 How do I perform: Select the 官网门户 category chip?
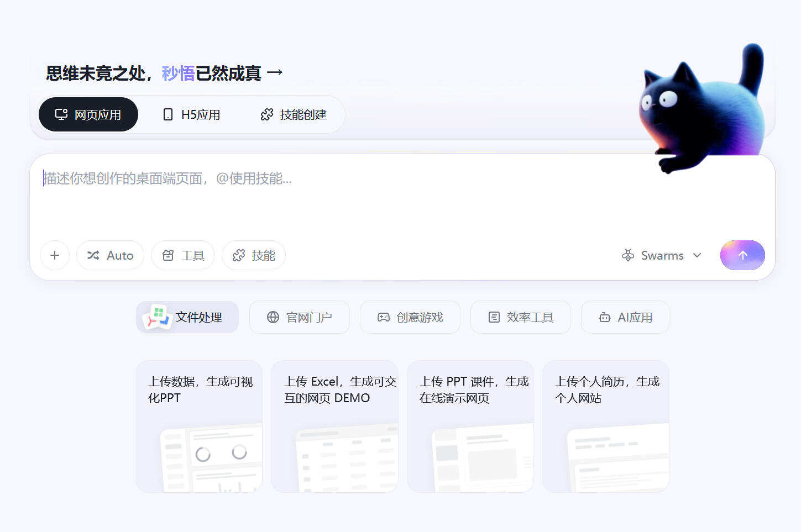tap(299, 317)
